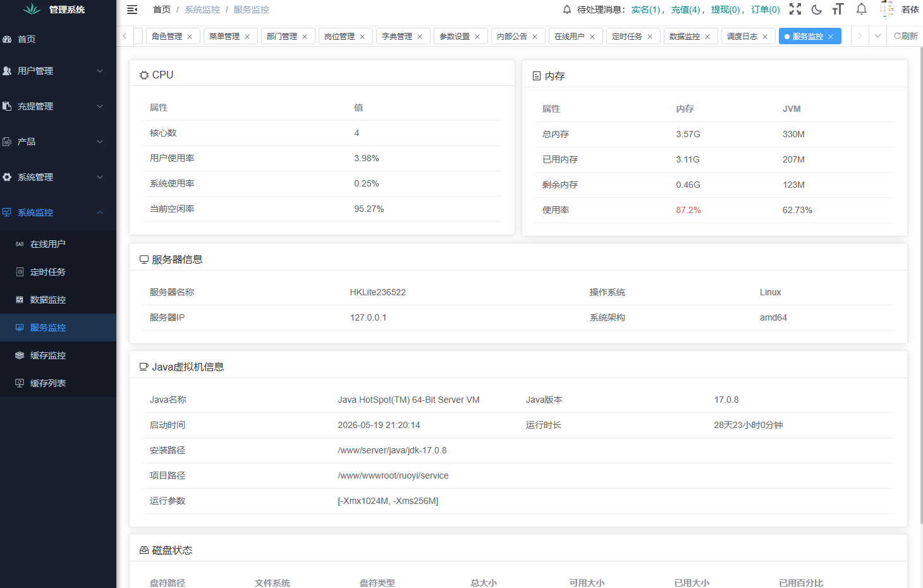This screenshot has height=588, width=923.
Task: Select the install path /www/server/java/jdk-17.0.8
Action: click(x=392, y=450)
